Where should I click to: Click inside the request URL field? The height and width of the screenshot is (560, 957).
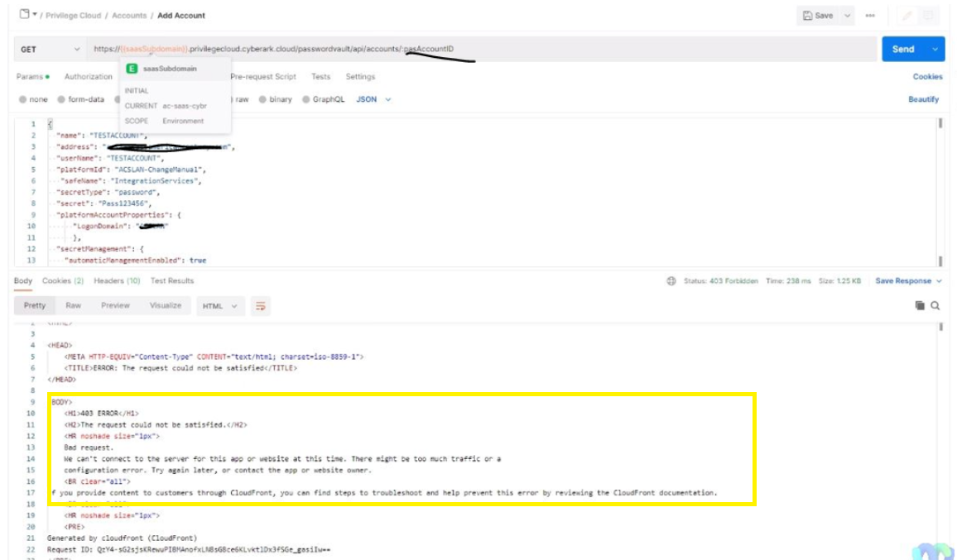coord(482,50)
